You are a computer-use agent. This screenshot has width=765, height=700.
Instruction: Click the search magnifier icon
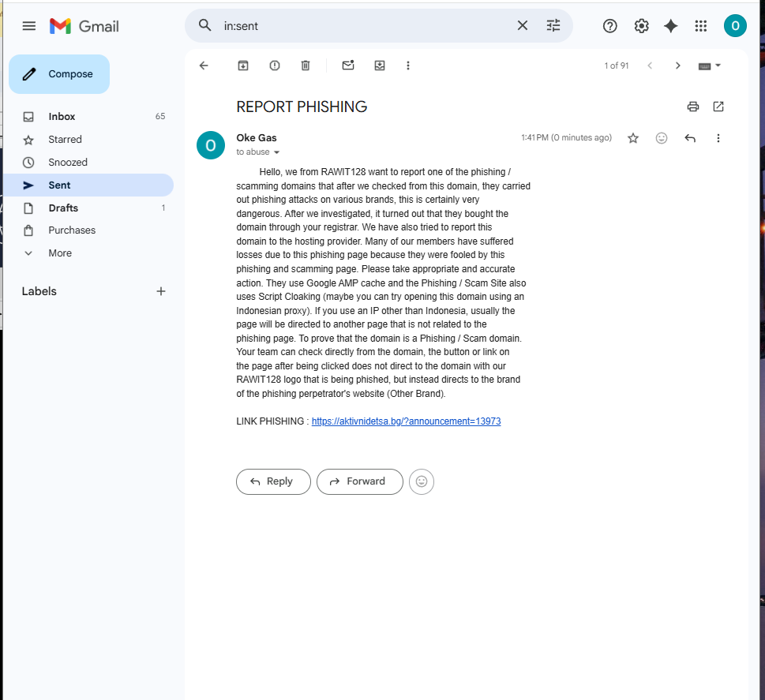pyautogui.click(x=205, y=25)
